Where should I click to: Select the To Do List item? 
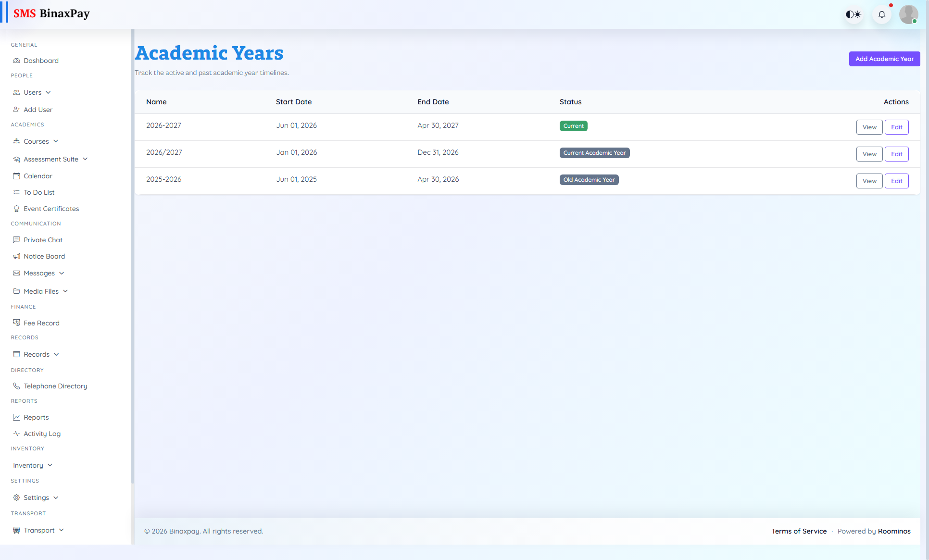click(38, 192)
